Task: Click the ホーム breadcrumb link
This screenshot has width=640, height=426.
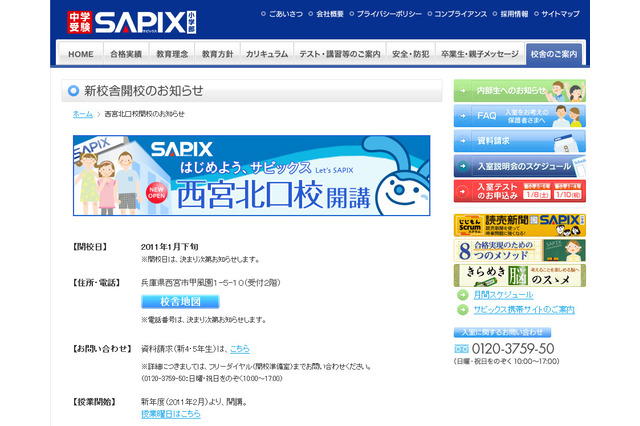Action: pyautogui.click(x=83, y=114)
